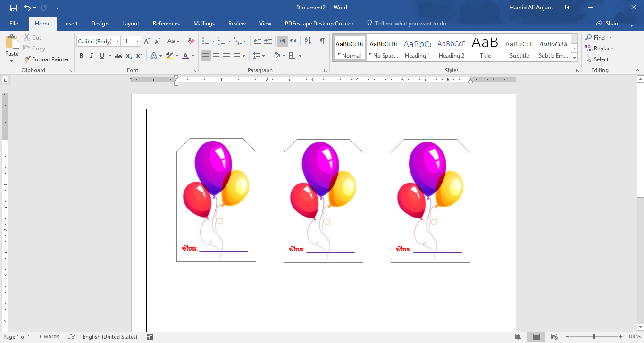This screenshot has width=644, height=343.
Task: Toggle the Show/Hide paragraph marks
Action: click(x=322, y=41)
